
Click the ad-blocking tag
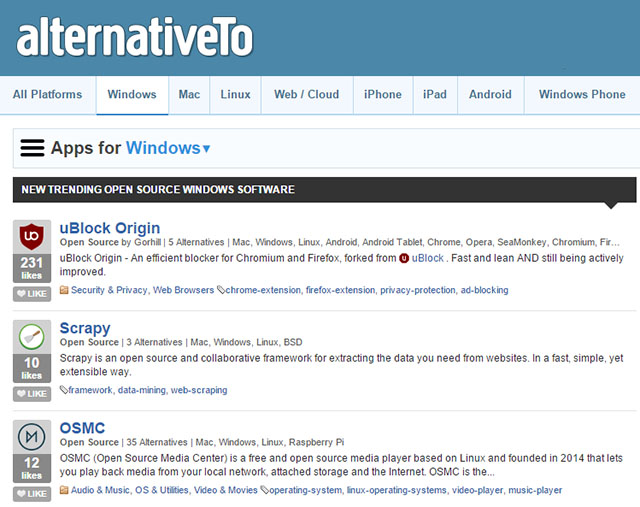coord(484,290)
